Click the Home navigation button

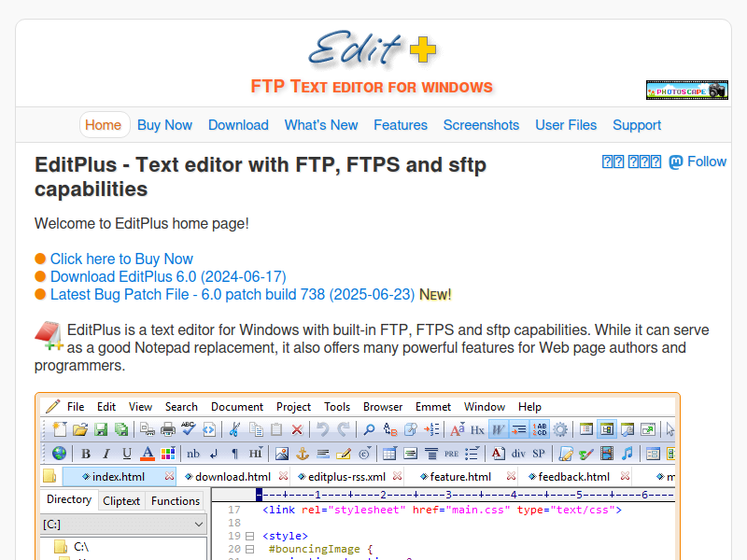[103, 125]
